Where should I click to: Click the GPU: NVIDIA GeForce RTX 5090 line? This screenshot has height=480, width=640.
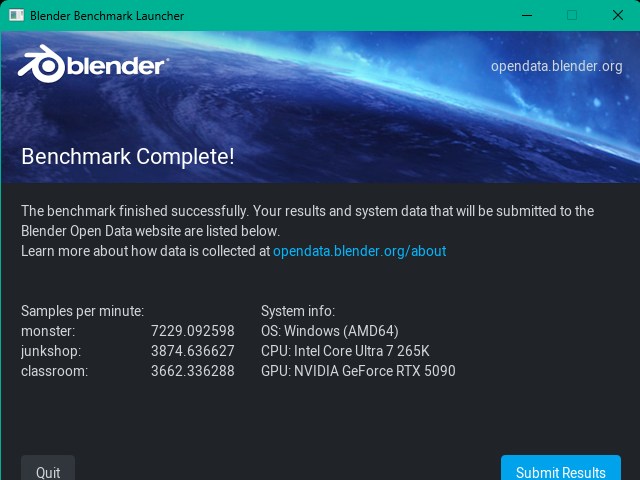click(x=358, y=371)
